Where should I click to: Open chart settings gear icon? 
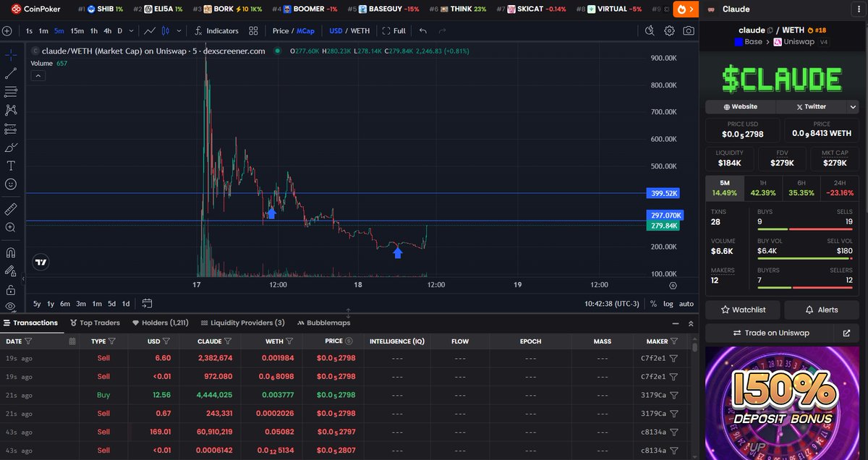click(670, 31)
